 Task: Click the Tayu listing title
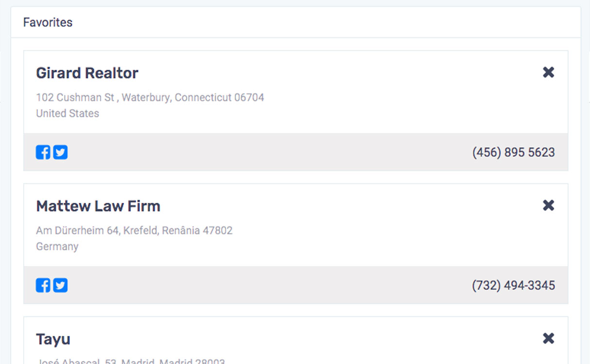(x=53, y=339)
